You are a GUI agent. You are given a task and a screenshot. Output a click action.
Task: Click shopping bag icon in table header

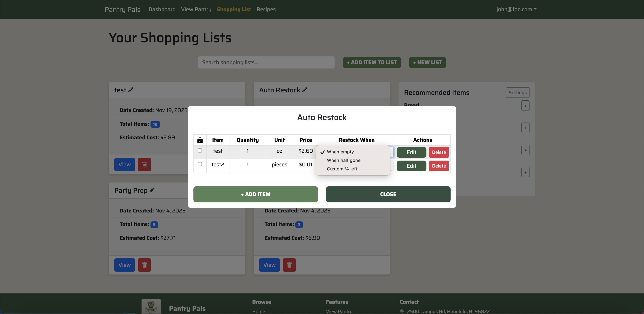click(x=200, y=140)
